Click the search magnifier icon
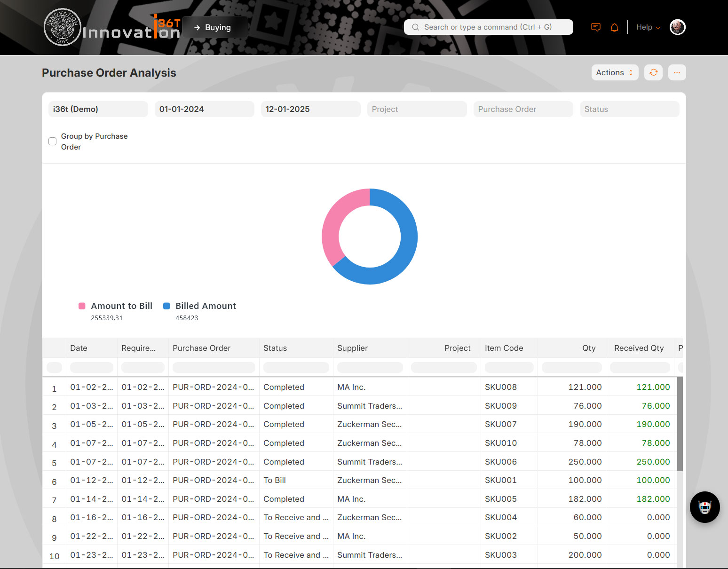Image resolution: width=728 pixels, height=569 pixels. click(416, 27)
